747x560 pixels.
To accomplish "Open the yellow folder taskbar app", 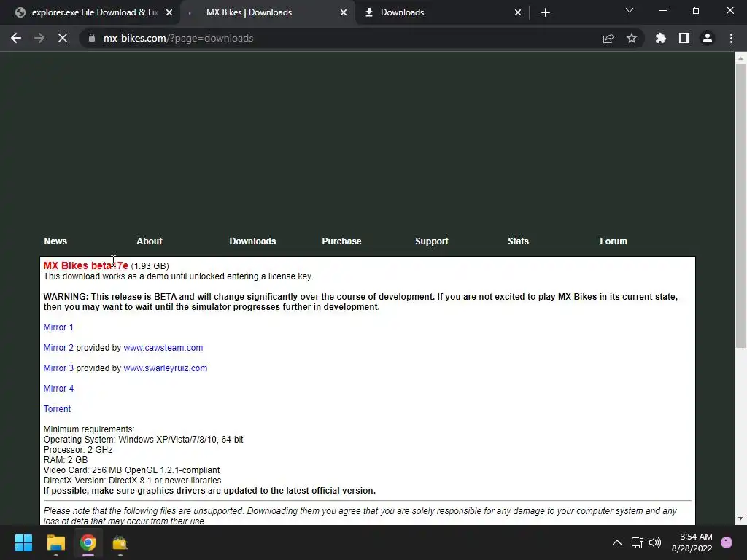I will click(120, 542).
